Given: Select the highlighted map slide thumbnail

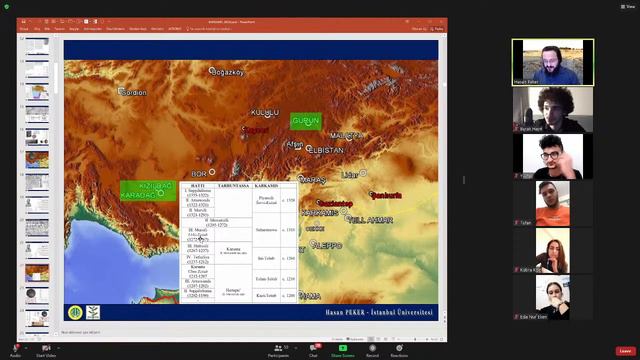Looking at the screenshot, I should pos(37,273).
